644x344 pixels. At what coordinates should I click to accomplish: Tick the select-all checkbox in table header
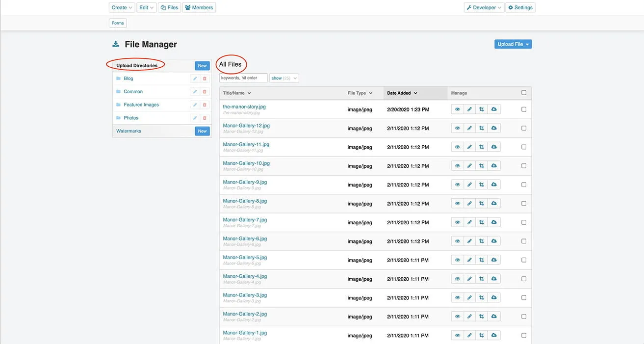pos(524,93)
